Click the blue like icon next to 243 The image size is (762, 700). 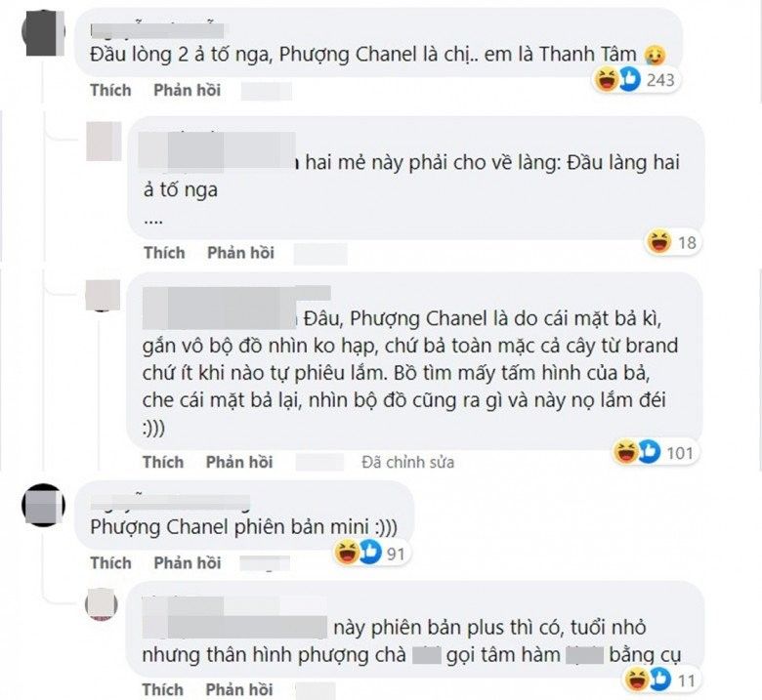coord(629,79)
